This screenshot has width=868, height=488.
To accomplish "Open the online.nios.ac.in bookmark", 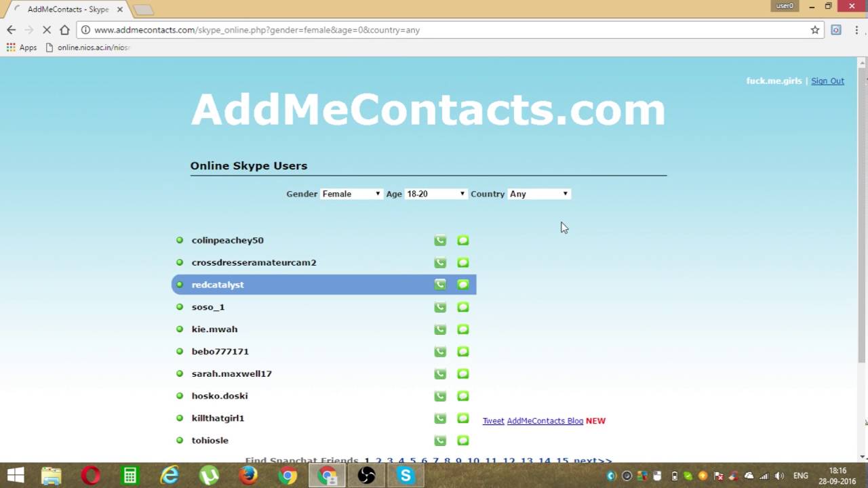I will (x=88, y=47).
